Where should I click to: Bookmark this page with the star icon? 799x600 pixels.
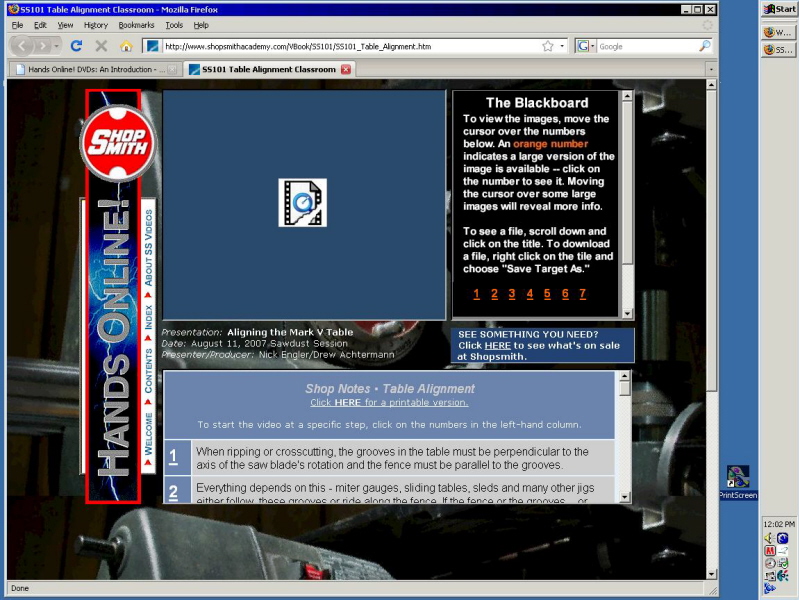tap(548, 46)
